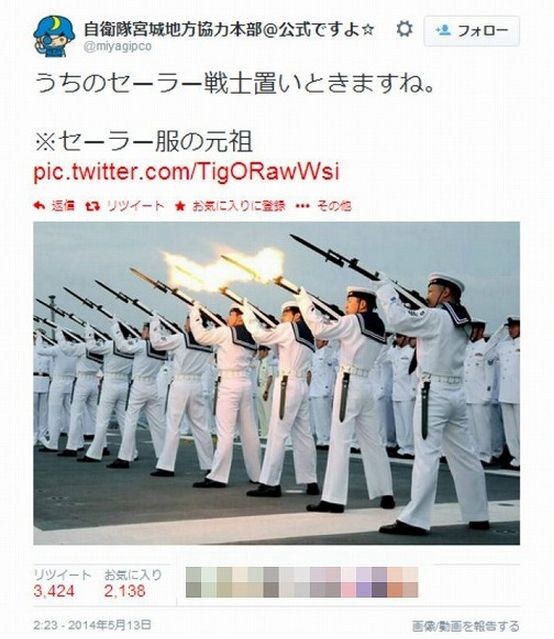
Task: Click お気に入りに登録 favorite text
Action: click(238, 206)
